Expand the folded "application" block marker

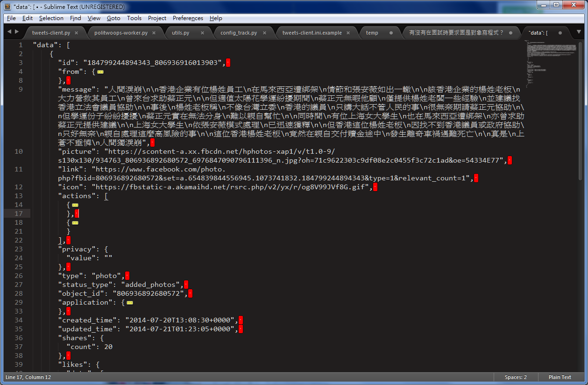click(129, 303)
